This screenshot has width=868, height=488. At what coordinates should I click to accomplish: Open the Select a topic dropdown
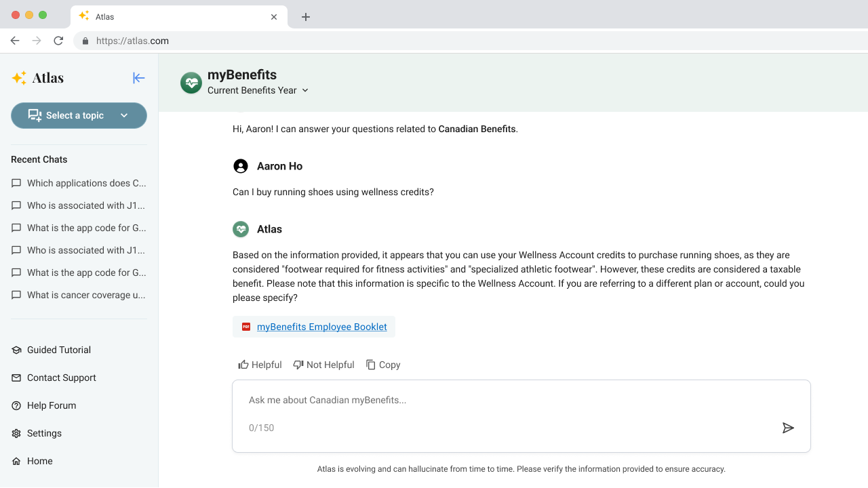[x=79, y=115]
